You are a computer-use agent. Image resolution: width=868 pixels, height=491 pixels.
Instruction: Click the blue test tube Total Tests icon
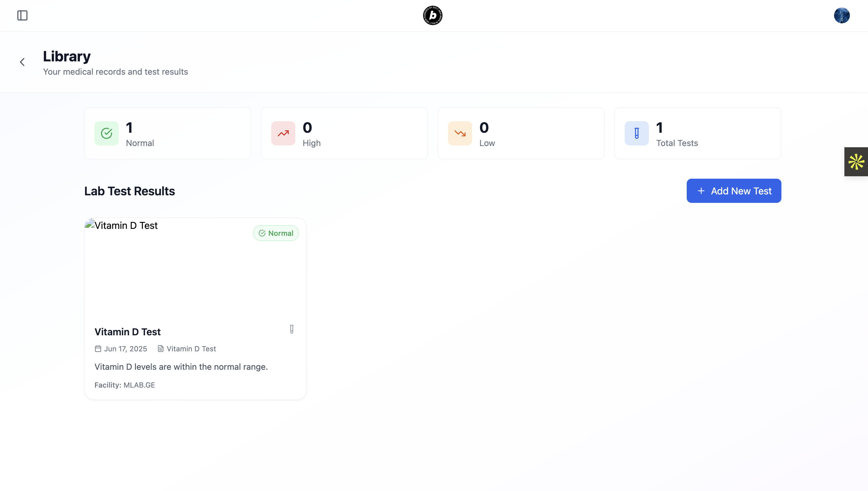pos(636,133)
